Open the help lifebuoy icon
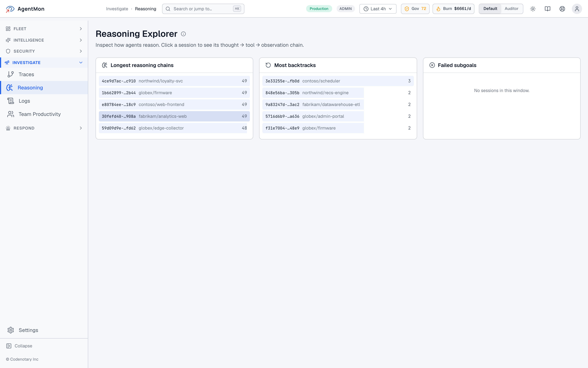Image resolution: width=588 pixels, height=368 pixels. click(x=562, y=9)
